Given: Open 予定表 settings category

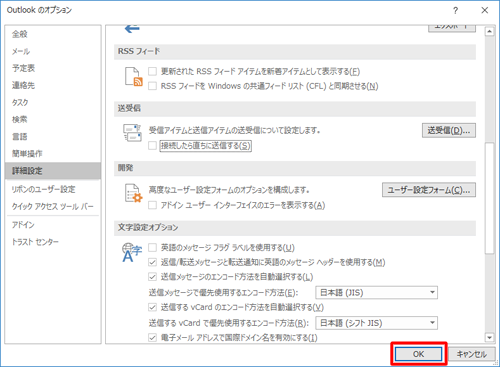Looking at the screenshot, I should click(53, 68).
